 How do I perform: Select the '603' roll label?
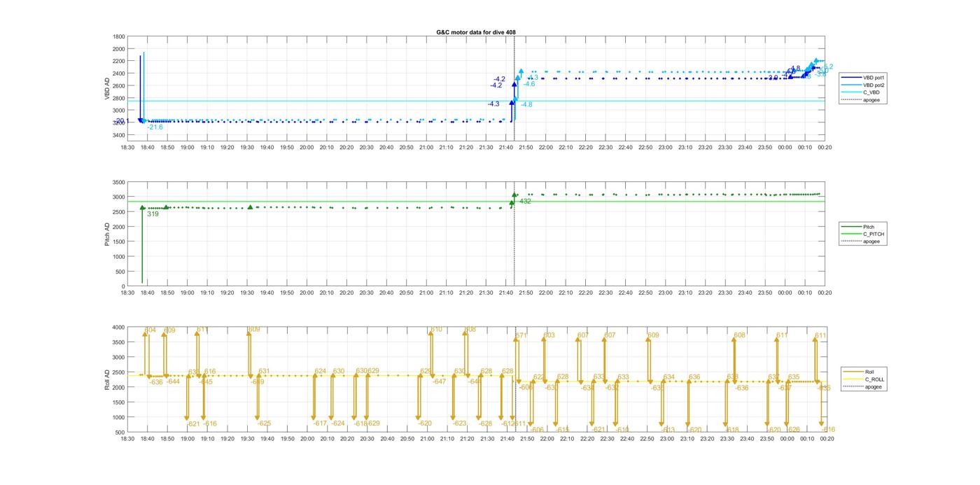tap(549, 335)
